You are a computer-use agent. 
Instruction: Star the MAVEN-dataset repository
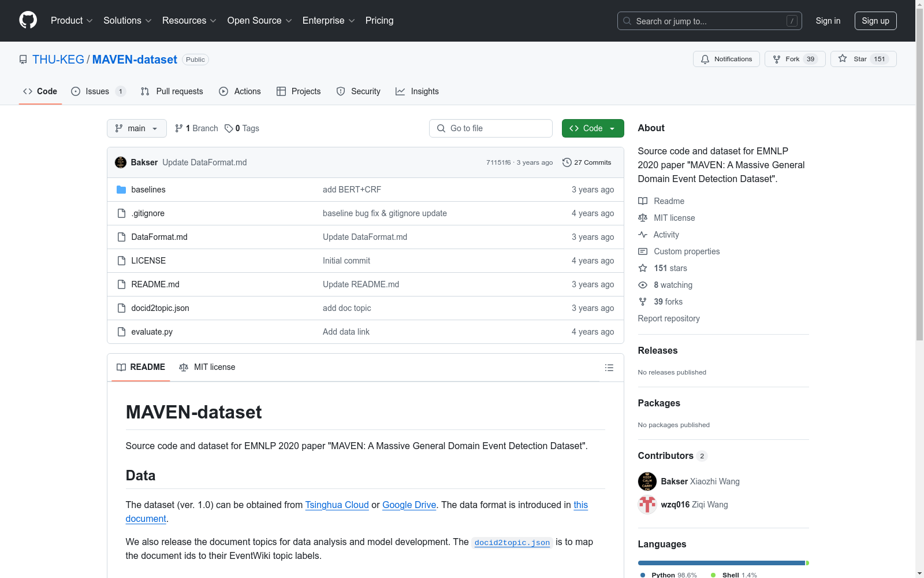[x=863, y=59]
